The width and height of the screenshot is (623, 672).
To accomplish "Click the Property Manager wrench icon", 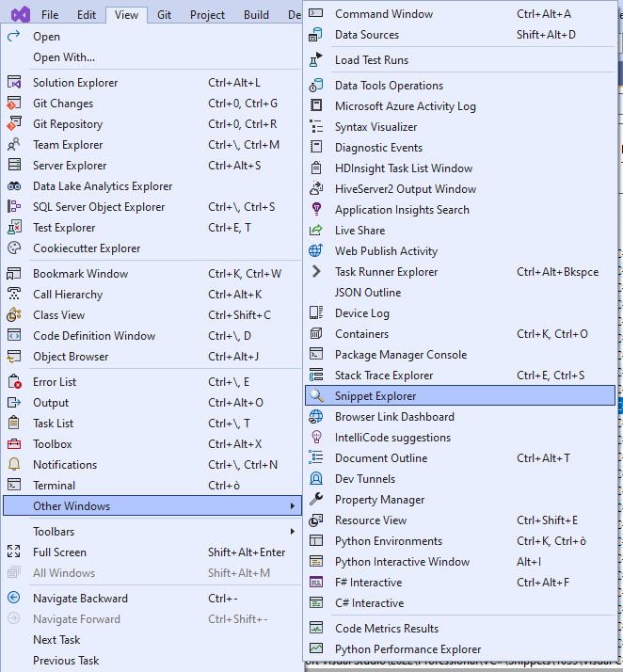I will [x=316, y=499].
